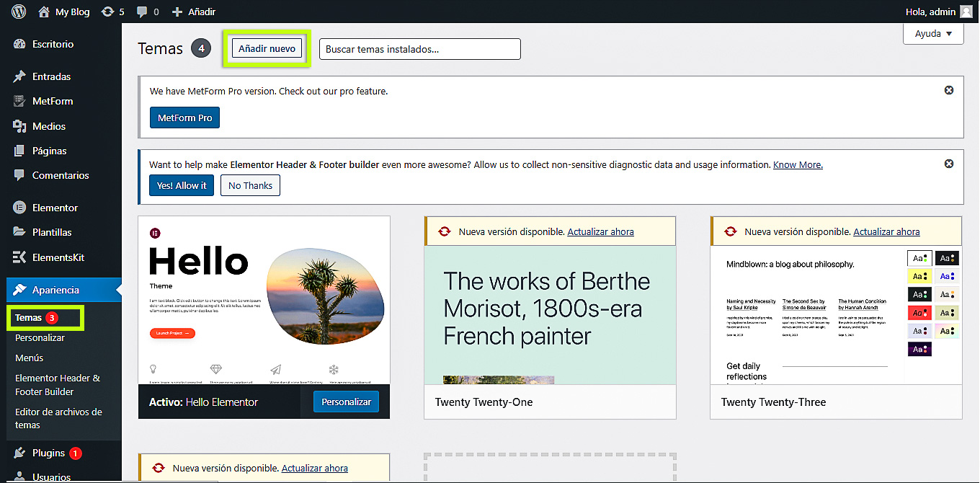The height and width of the screenshot is (483, 980).
Task: Click the Temas update badge 3
Action: pos(52,318)
